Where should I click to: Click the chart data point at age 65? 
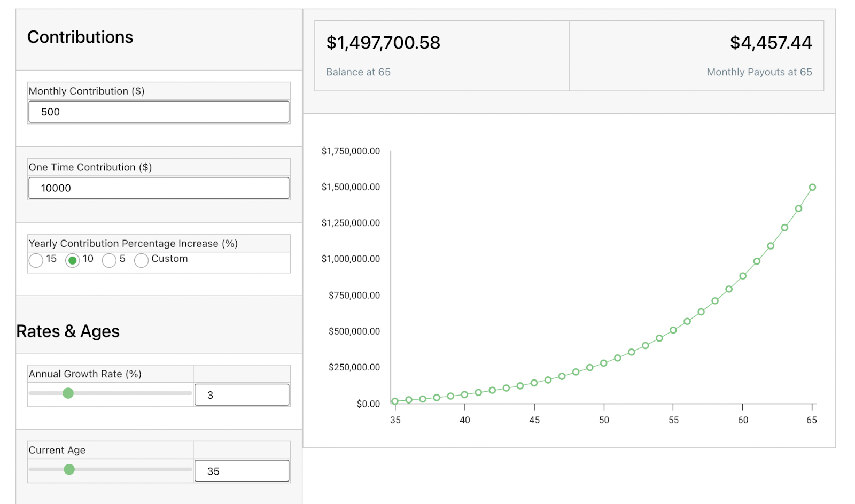point(812,187)
